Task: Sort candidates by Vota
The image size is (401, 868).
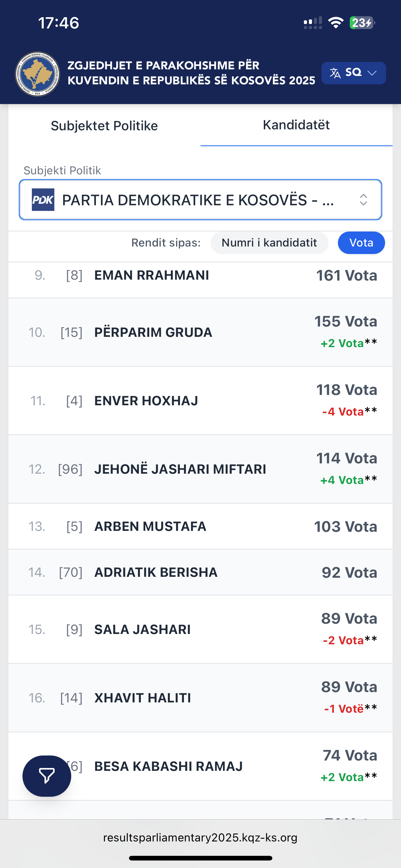Action: point(361,242)
